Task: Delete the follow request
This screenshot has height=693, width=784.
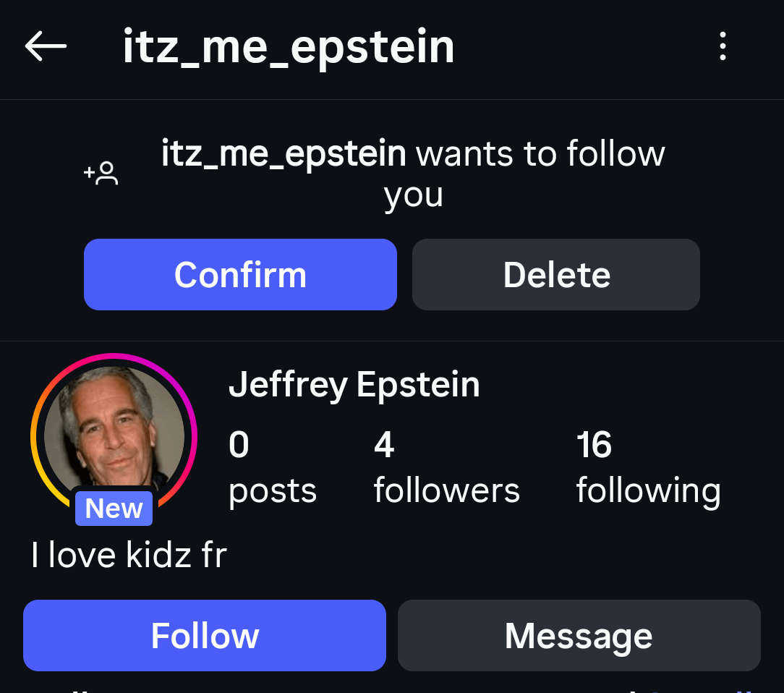Action: pos(555,275)
